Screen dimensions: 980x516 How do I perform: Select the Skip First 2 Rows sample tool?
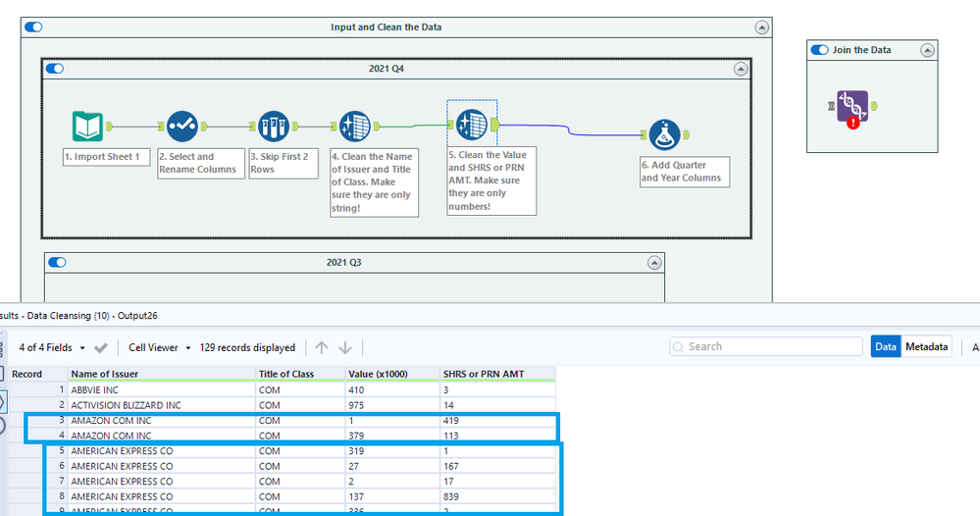click(x=274, y=127)
